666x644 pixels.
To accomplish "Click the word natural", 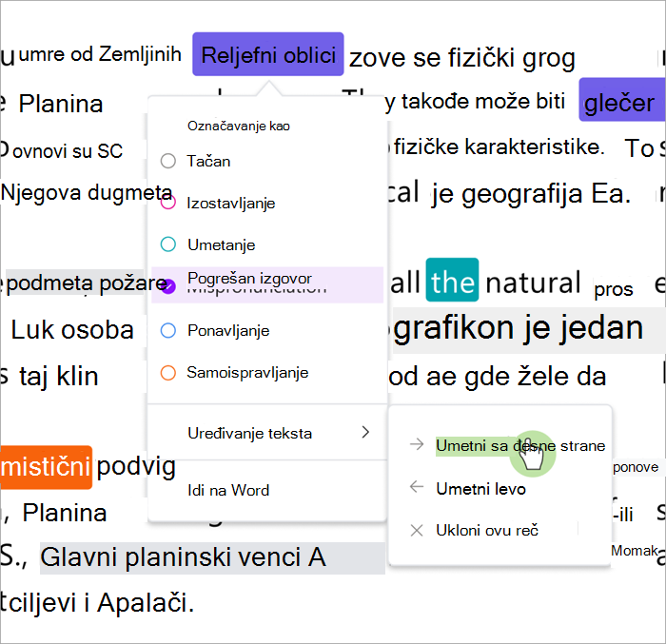I will click(533, 283).
